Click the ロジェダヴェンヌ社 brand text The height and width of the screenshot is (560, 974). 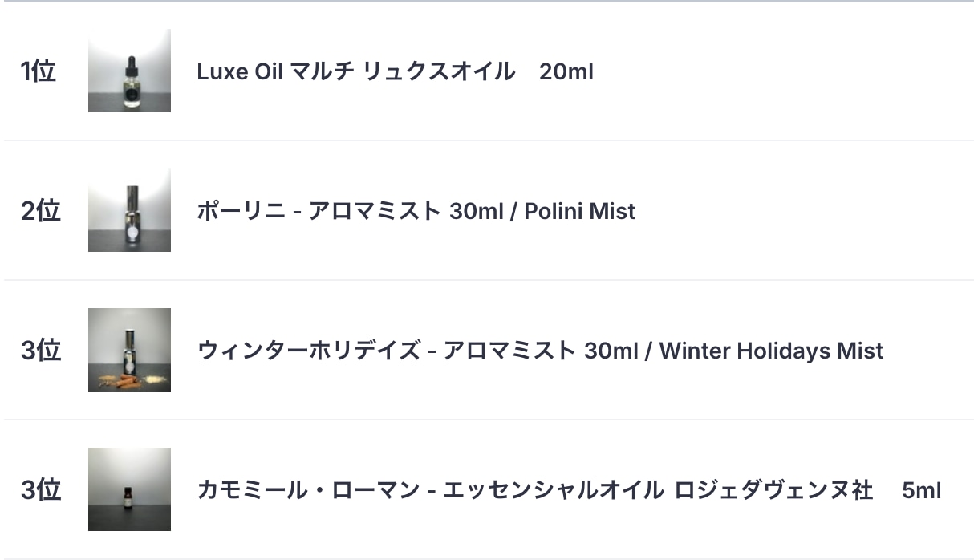click(x=773, y=490)
